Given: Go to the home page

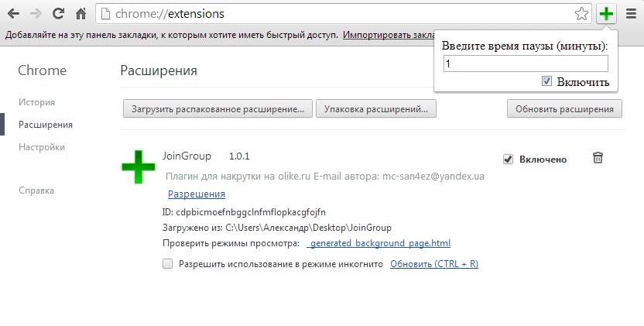Looking at the screenshot, I should click(80, 13).
